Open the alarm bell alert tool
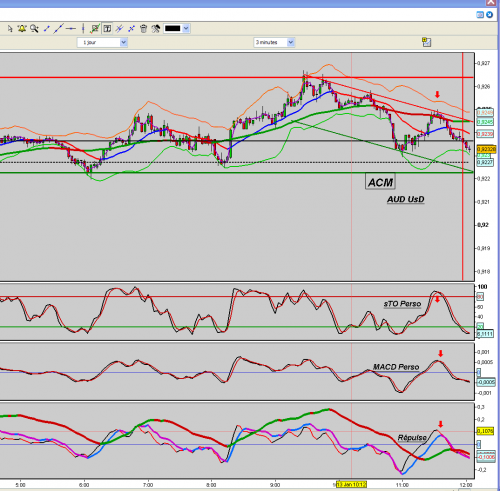 coord(22,29)
